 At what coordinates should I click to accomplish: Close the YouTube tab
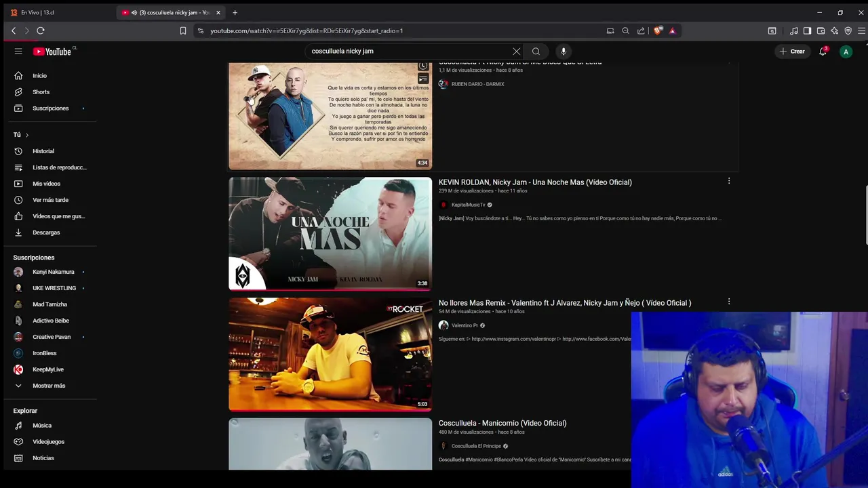point(218,12)
